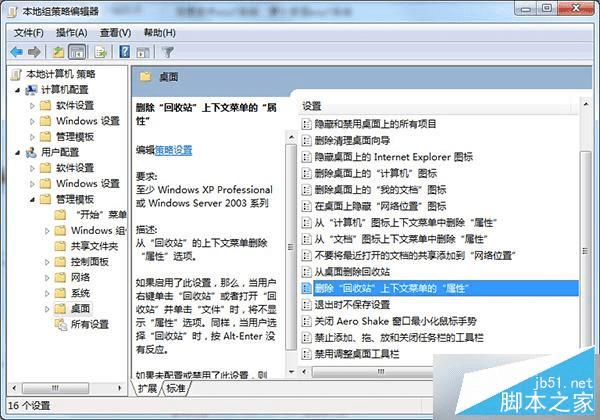Expand the 网络 tree node
Screen dimensions: 600x420
click(x=47, y=278)
